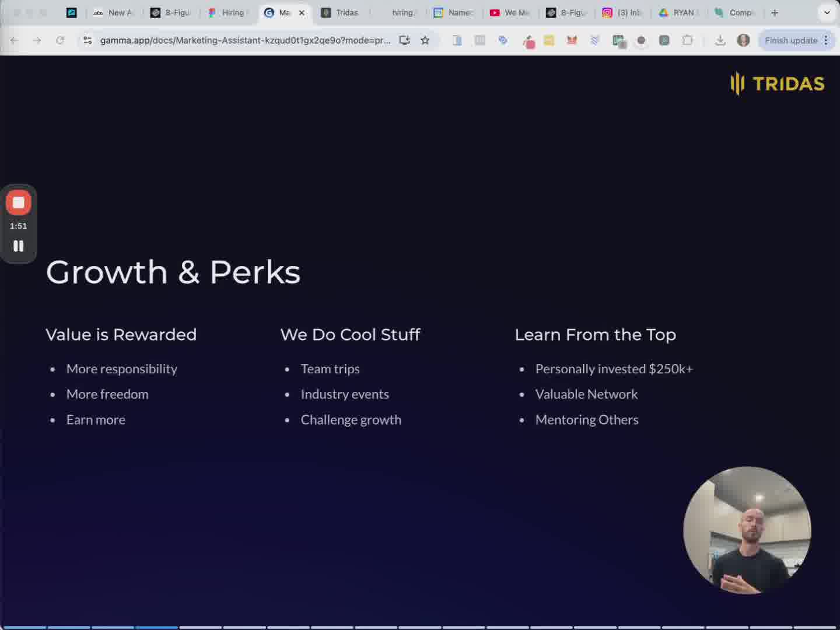Click the gamma.app URL address field
840x630 pixels.
coord(245,40)
